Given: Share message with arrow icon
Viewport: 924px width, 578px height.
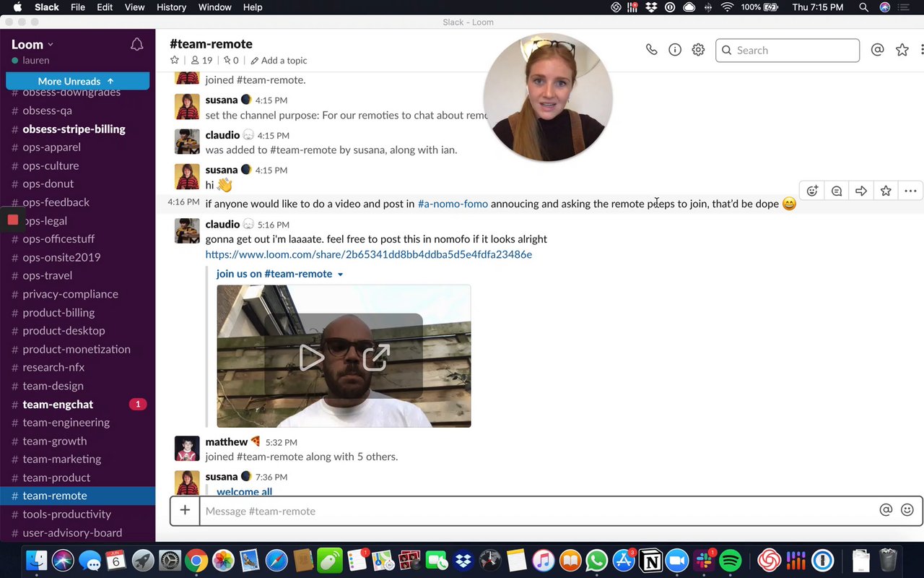Looking at the screenshot, I should coord(861,191).
